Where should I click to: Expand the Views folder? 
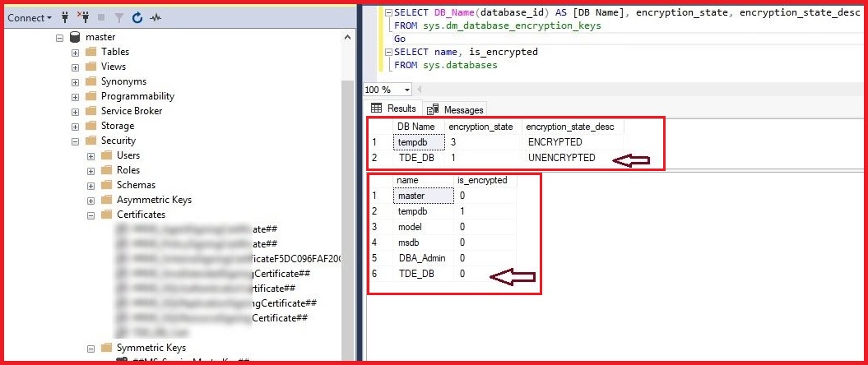point(76,67)
